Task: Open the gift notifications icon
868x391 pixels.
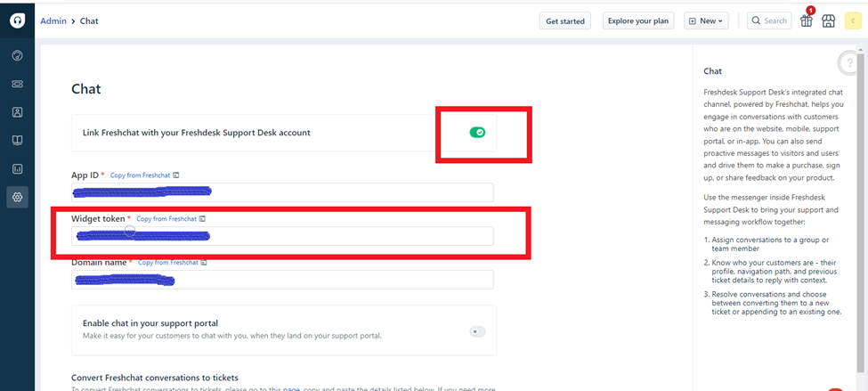Action: [x=807, y=20]
